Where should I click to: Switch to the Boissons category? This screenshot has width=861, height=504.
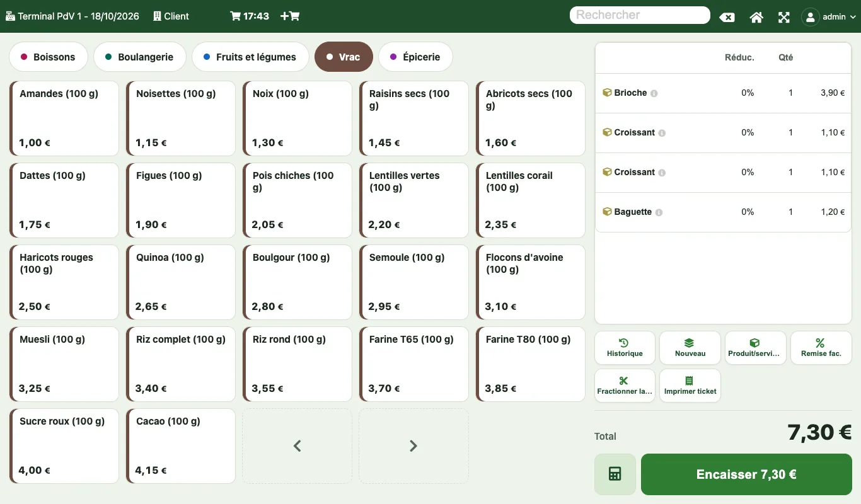point(48,57)
